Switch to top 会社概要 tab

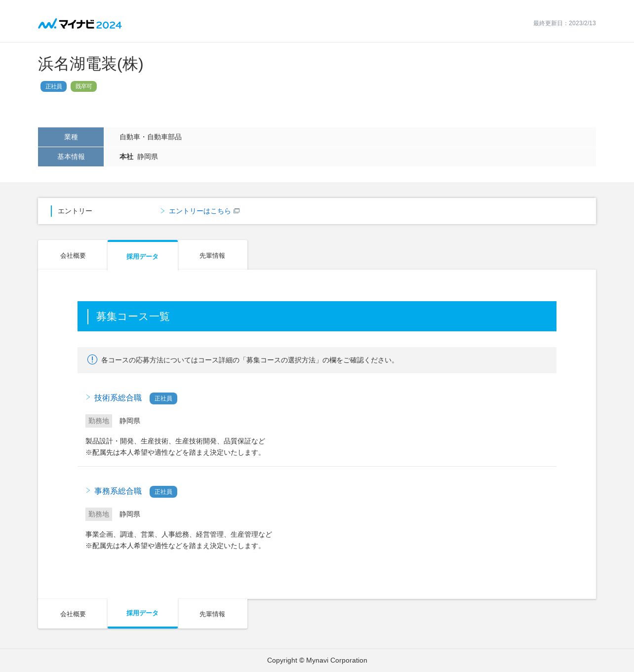[x=73, y=255]
